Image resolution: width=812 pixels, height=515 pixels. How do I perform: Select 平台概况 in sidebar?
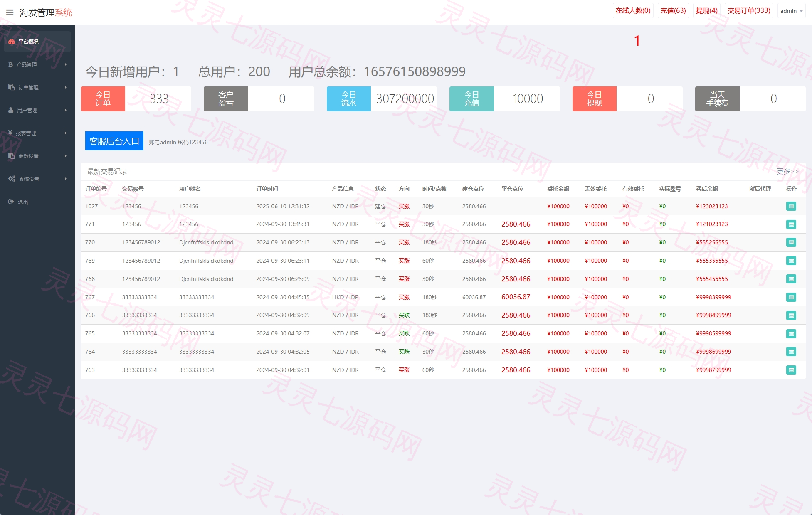click(x=37, y=42)
